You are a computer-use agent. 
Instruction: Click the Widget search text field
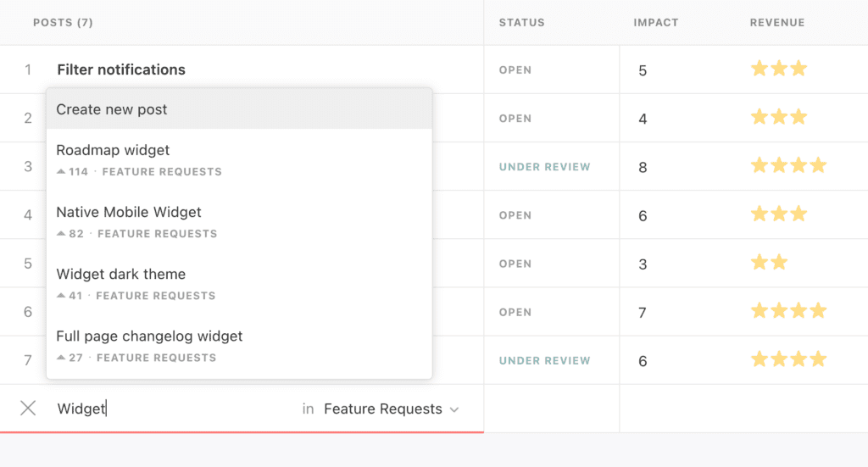pos(170,409)
